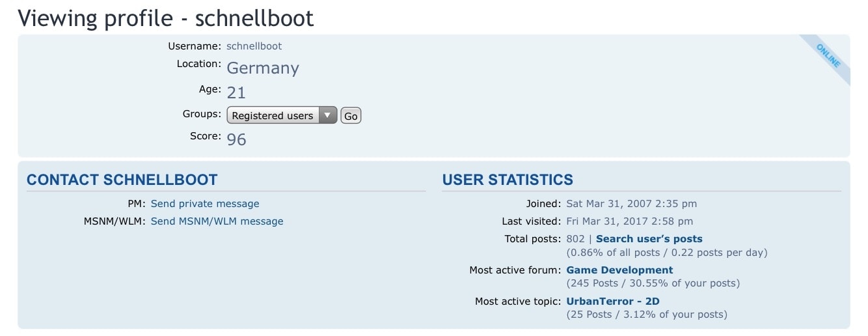Viewport: 868px width, 336px height.
Task: Select the username value schnellboot
Action: tap(254, 46)
